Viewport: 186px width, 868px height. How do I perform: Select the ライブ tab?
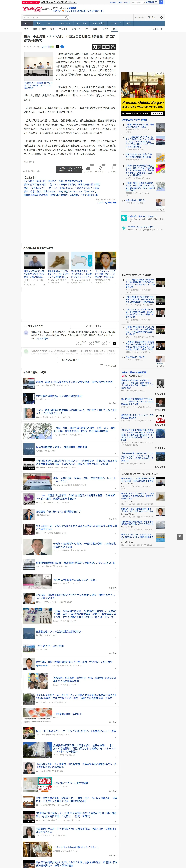[x=49, y=23]
